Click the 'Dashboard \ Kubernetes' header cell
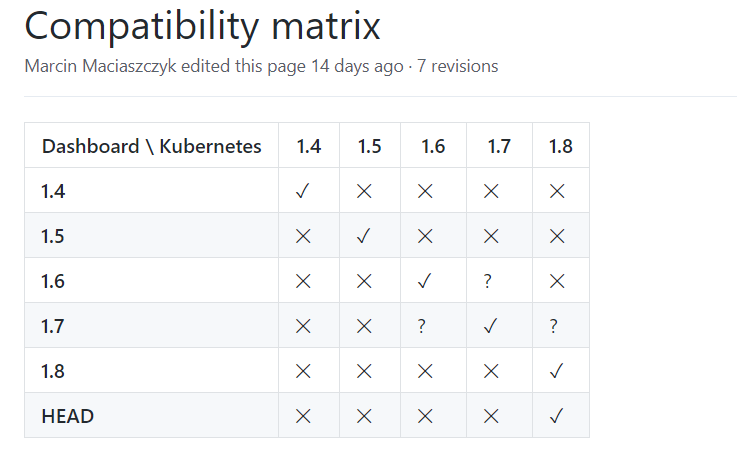Image resolution: width=737 pixels, height=460 pixels. [151, 146]
